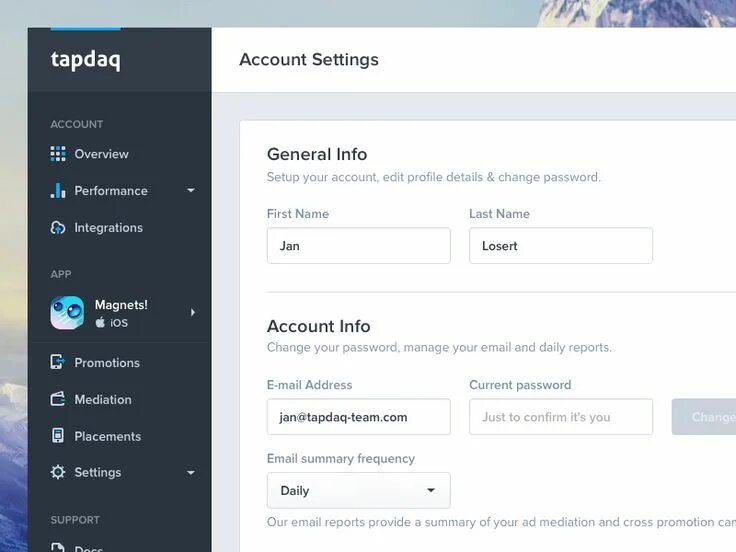This screenshot has width=736, height=552.
Task: Expand the Settings submenu arrow
Action: tap(191, 473)
